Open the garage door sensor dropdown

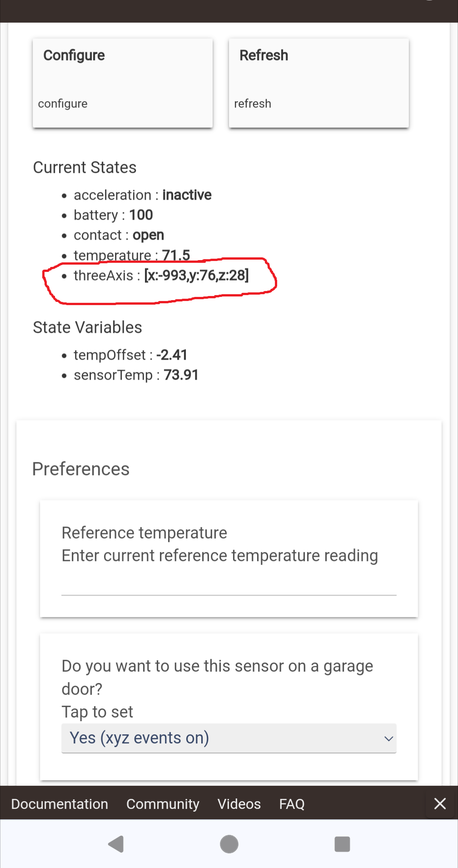229,738
